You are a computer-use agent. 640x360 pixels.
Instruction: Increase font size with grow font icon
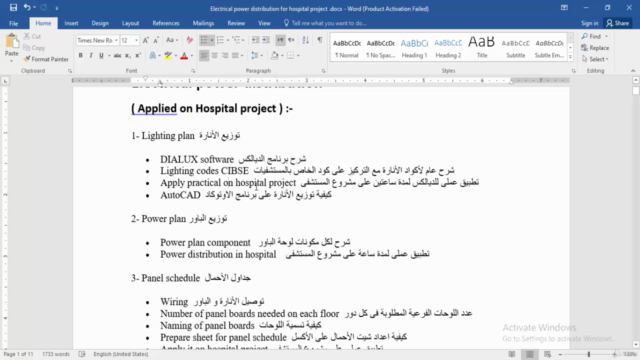pyautogui.click(x=145, y=40)
